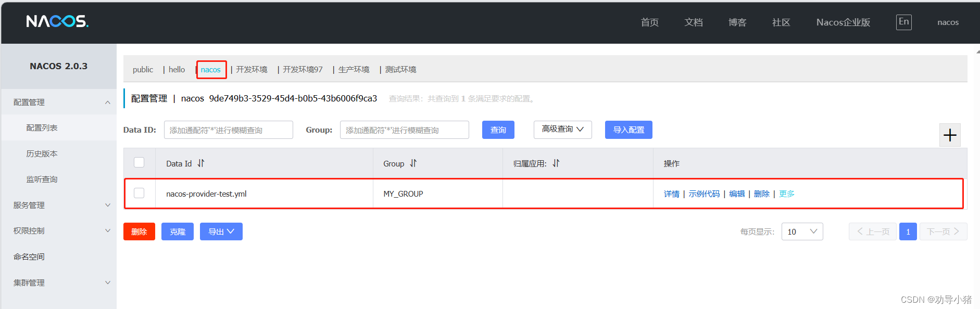The image size is (980, 309).
Task: Open the 每页显示 page size dropdown
Action: click(802, 231)
